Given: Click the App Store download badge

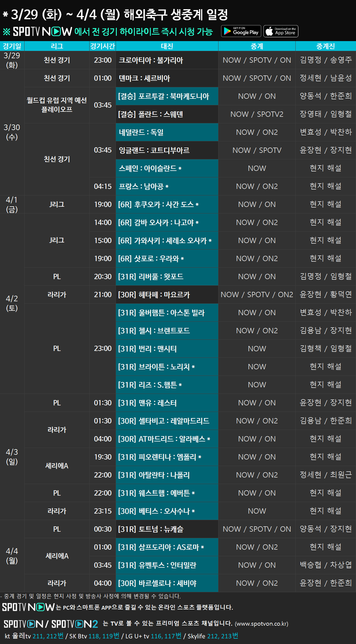Looking at the screenshot, I should click(x=280, y=31).
